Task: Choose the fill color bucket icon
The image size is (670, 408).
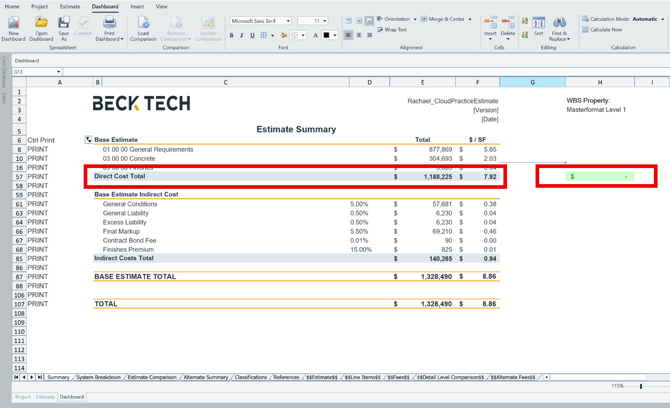Action: (x=285, y=35)
